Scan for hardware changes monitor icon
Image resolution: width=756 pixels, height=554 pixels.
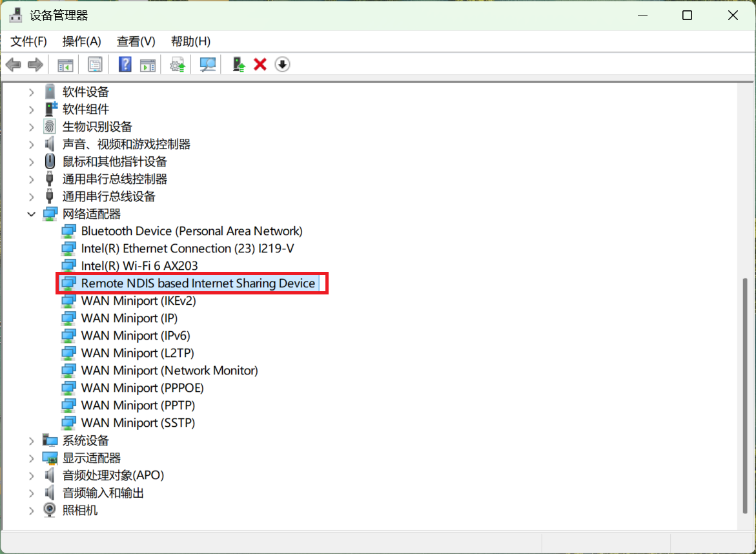point(208,65)
